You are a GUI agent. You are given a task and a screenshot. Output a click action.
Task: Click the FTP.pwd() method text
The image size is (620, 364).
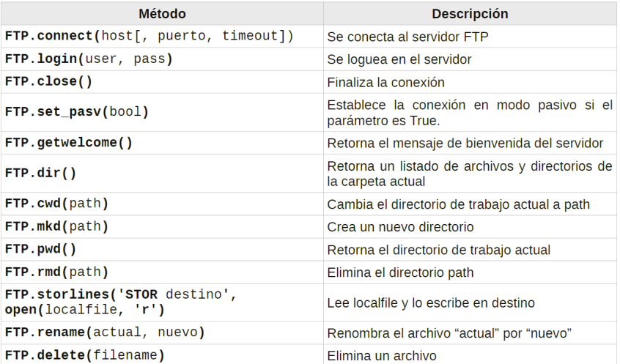click(41, 250)
